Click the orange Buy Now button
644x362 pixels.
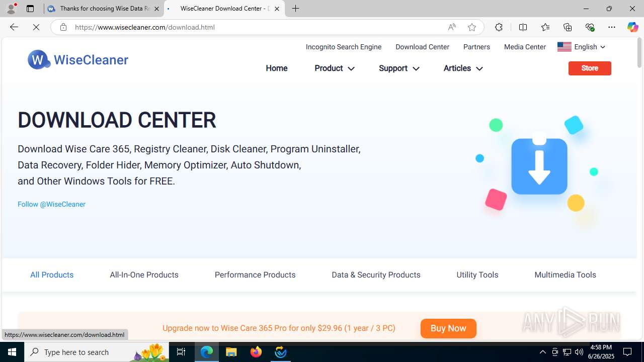[x=448, y=328]
